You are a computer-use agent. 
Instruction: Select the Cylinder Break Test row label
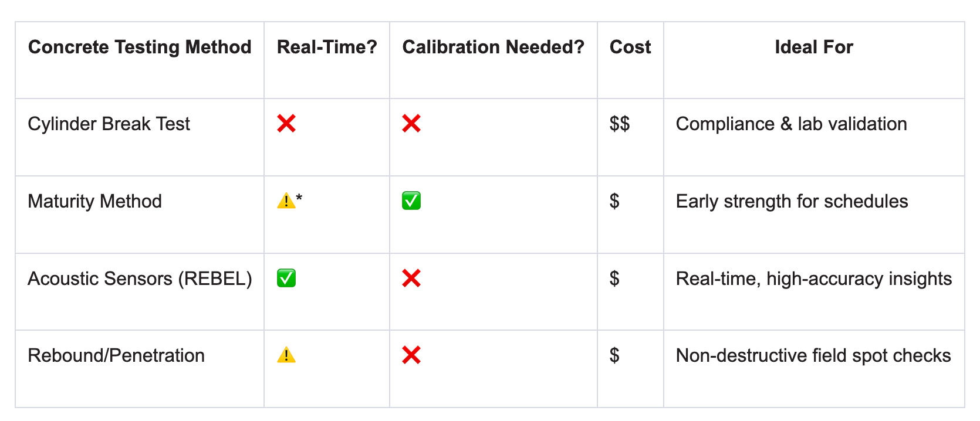[x=109, y=124]
